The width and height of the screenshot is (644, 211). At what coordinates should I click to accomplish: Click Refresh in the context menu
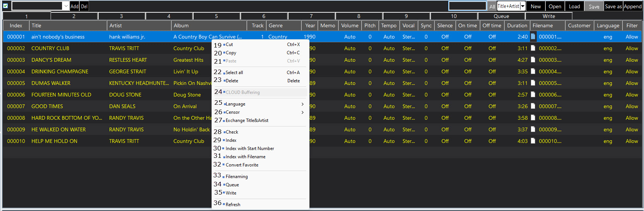233,205
